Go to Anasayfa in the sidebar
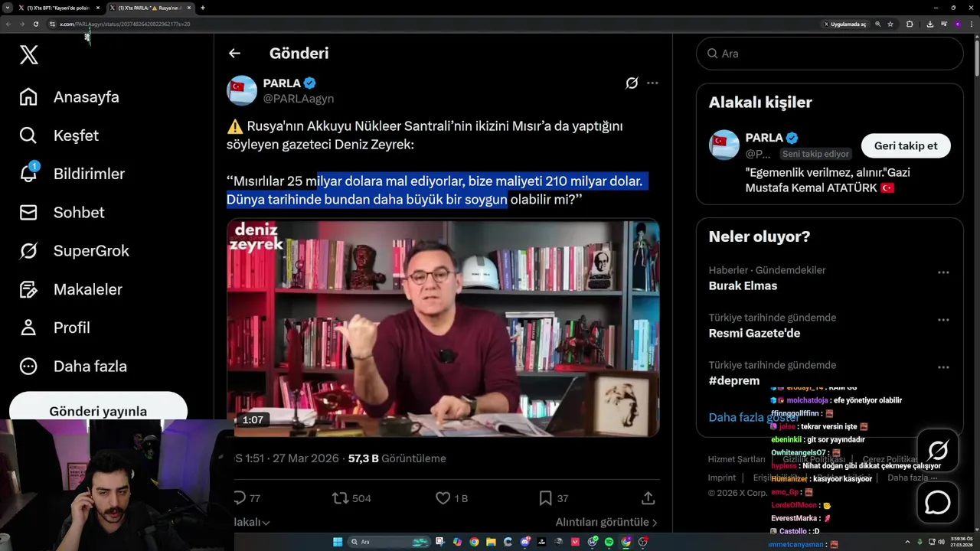This screenshot has width=980, height=551. pyautogui.click(x=69, y=97)
